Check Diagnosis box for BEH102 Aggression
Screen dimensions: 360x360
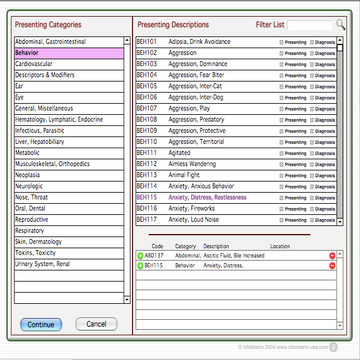[x=312, y=53]
